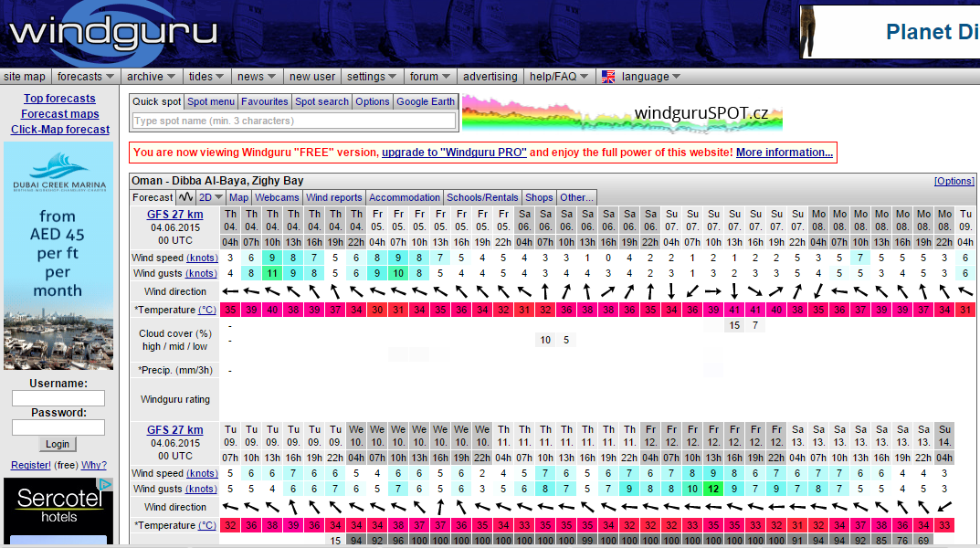Click knots link beside first Wind gusts row
Viewport: 980px width, 548px height.
201,274
